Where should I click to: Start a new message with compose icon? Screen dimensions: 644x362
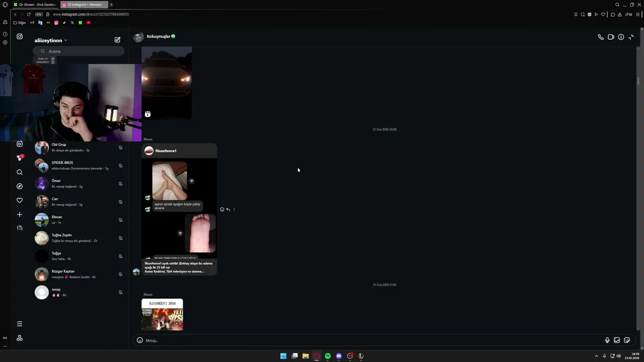117,40
